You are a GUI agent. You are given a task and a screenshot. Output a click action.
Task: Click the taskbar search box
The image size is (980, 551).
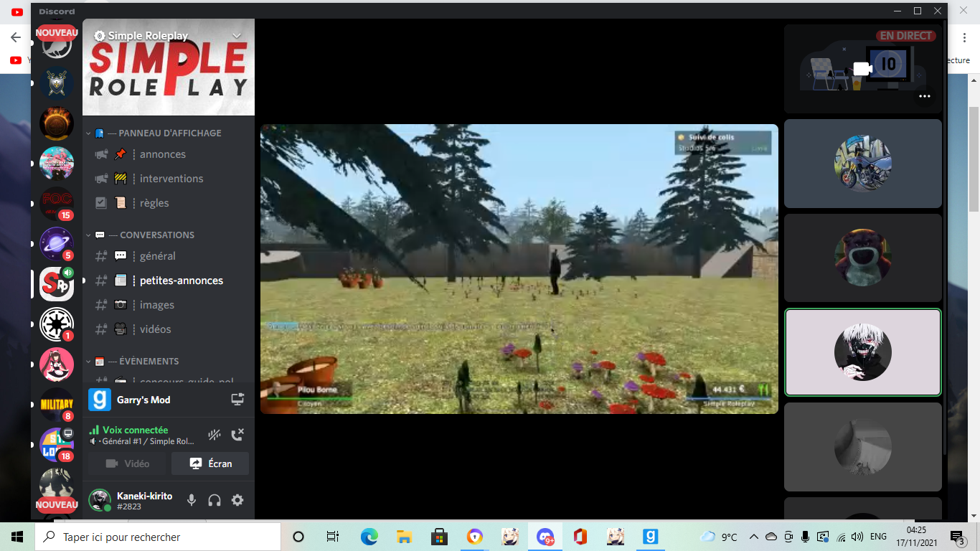tap(158, 537)
